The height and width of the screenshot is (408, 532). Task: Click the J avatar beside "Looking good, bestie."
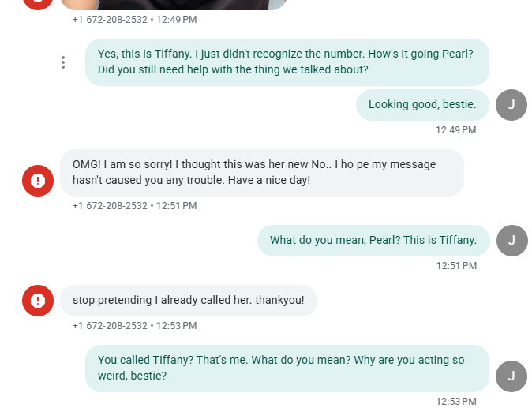tap(511, 105)
